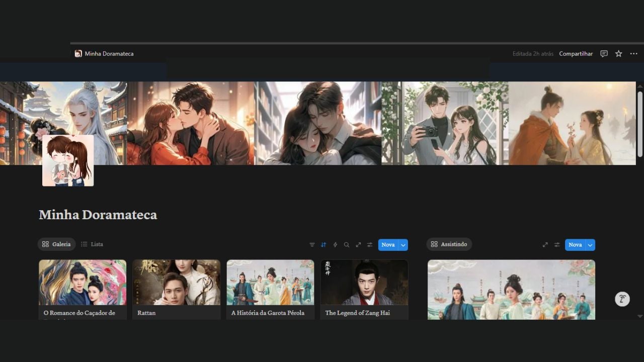Open O Romance do Caçador card
The width and height of the screenshot is (644, 362).
pyautogui.click(x=83, y=290)
